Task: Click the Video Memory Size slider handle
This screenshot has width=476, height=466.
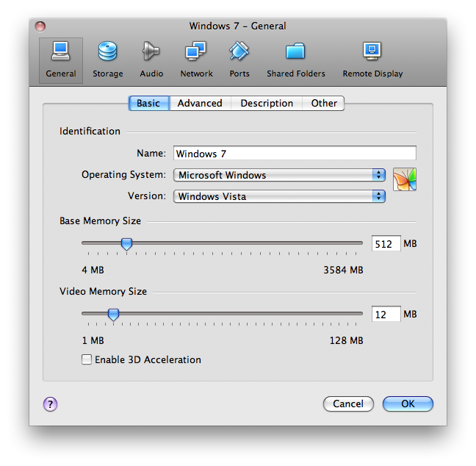Action: [x=113, y=315]
